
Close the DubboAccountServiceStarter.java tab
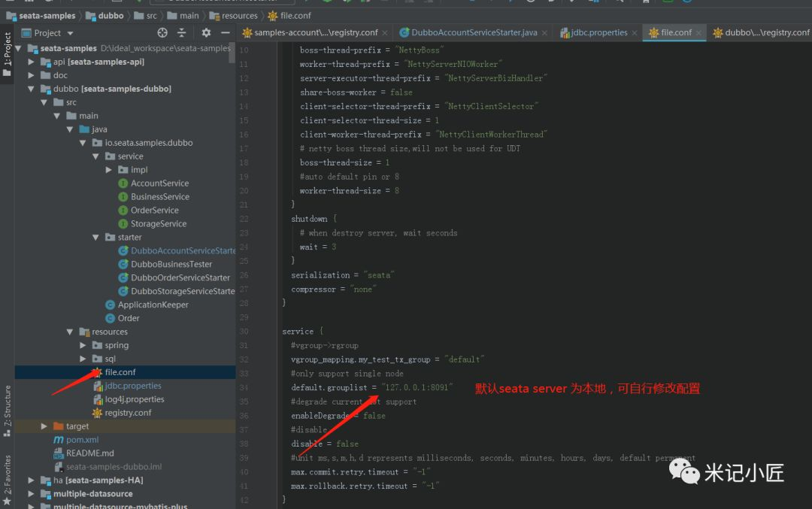[544, 33]
